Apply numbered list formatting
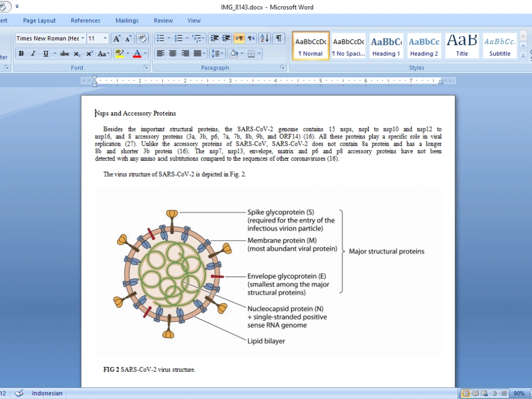This screenshot has width=532, height=399. tap(178, 38)
